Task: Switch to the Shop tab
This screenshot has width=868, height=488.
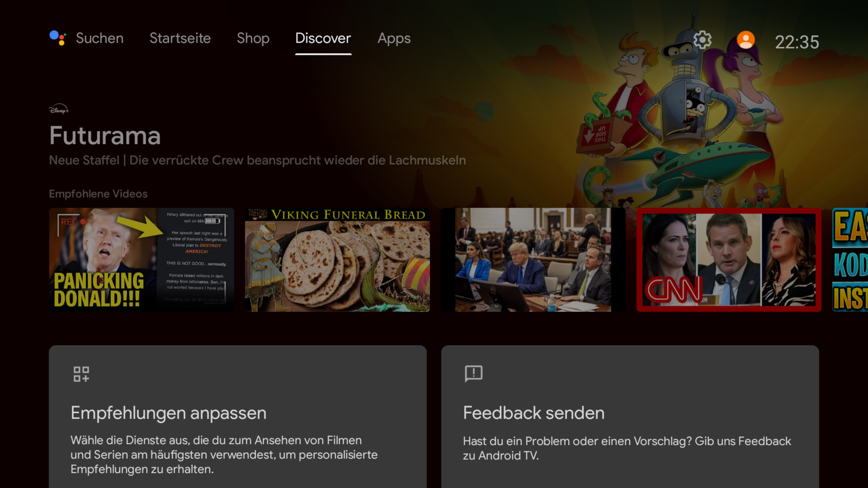Action: click(253, 38)
